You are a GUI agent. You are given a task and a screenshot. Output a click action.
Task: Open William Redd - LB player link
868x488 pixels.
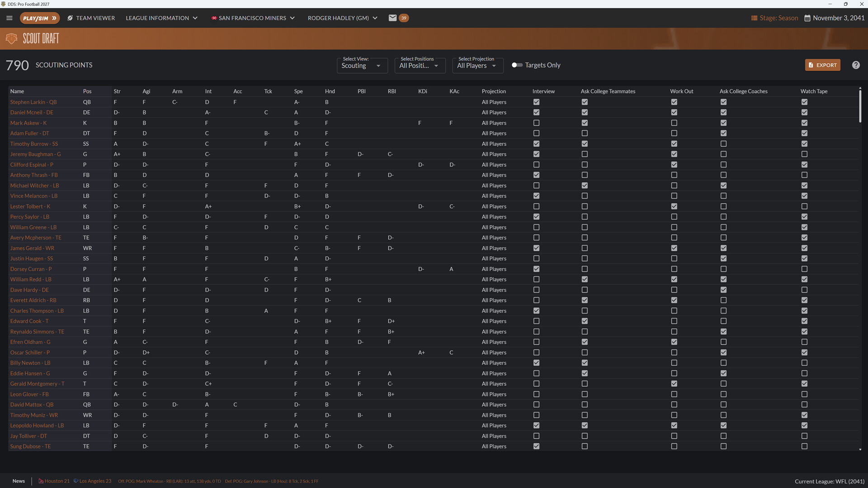pyautogui.click(x=31, y=279)
